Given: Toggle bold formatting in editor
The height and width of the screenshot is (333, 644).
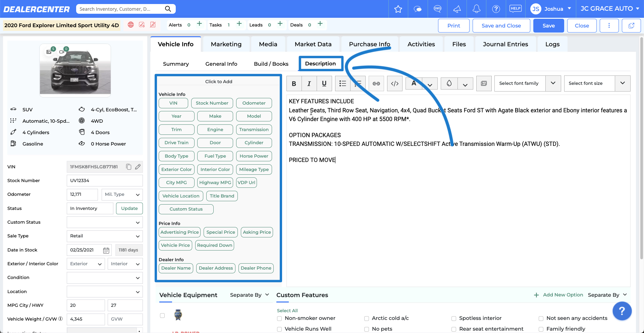Looking at the screenshot, I should 294,84.
